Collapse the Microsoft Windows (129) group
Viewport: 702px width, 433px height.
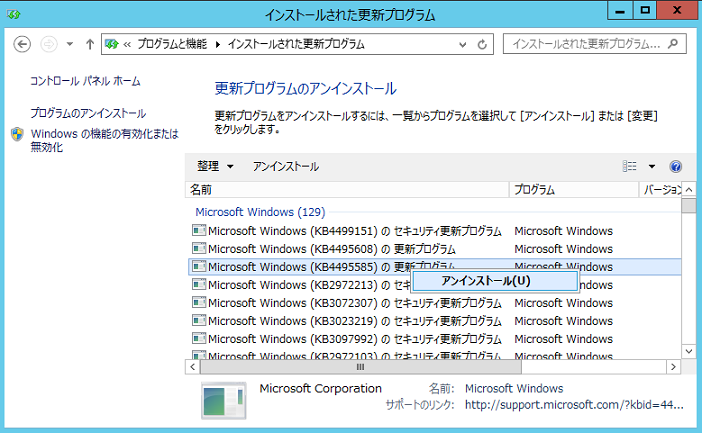coord(260,212)
